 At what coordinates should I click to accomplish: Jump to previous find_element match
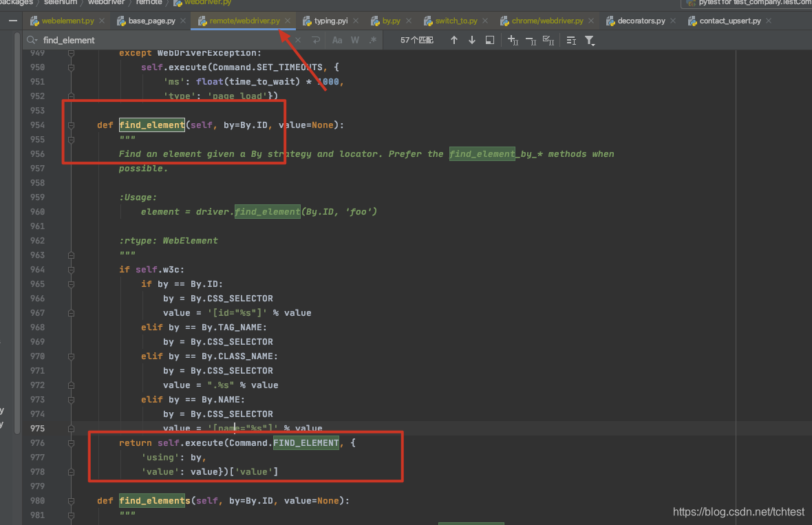point(453,39)
